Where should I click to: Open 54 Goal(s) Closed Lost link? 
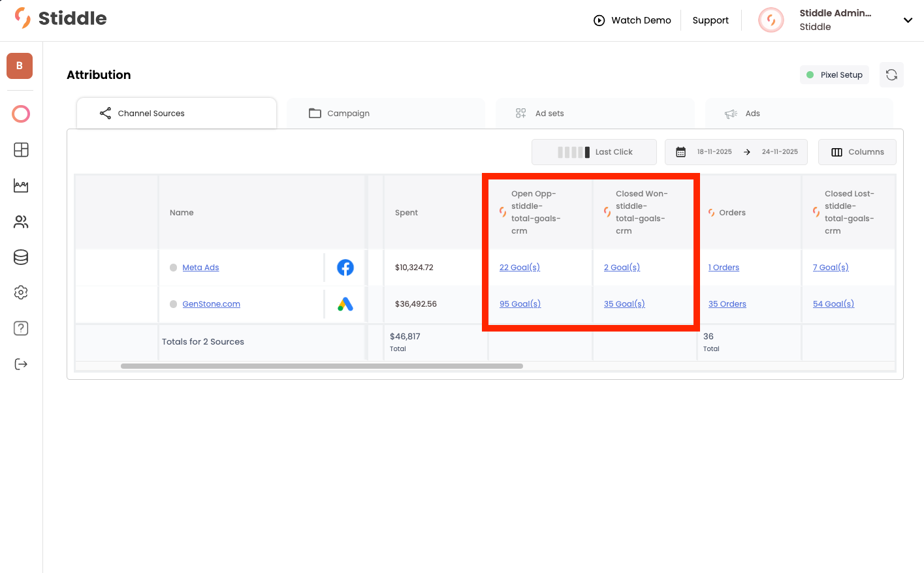[833, 304]
